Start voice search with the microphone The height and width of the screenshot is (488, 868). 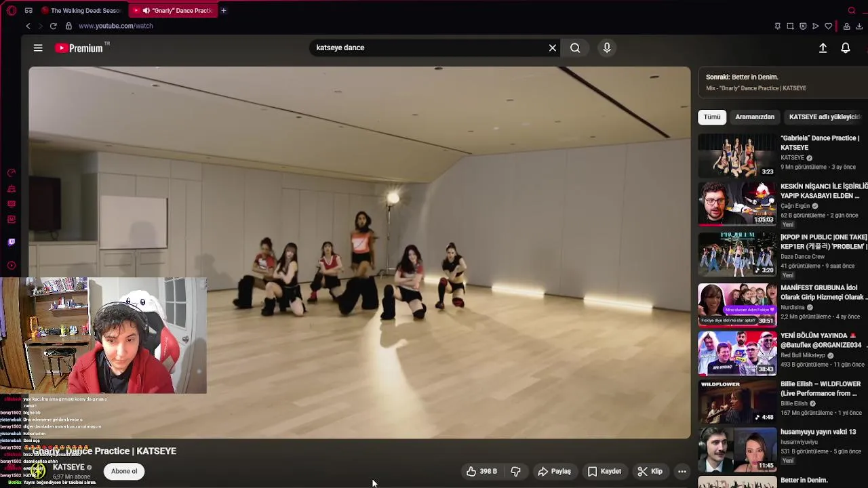point(607,47)
